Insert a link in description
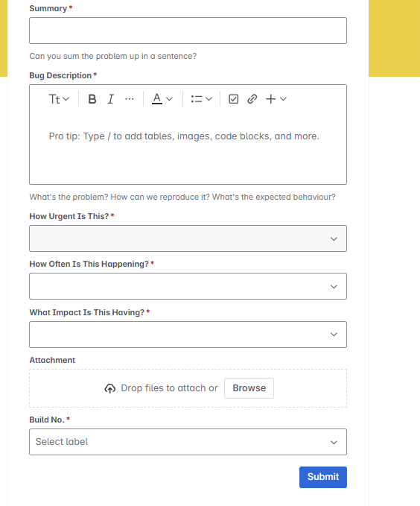The width and height of the screenshot is (420, 506). coord(252,99)
